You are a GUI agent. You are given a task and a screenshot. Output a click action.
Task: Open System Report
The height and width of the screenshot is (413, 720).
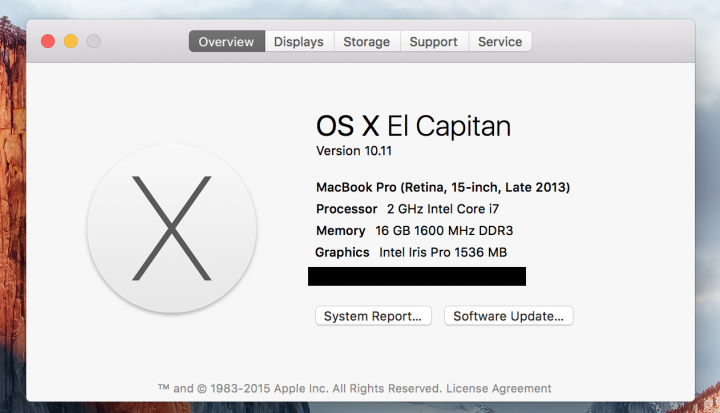[373, 316]
